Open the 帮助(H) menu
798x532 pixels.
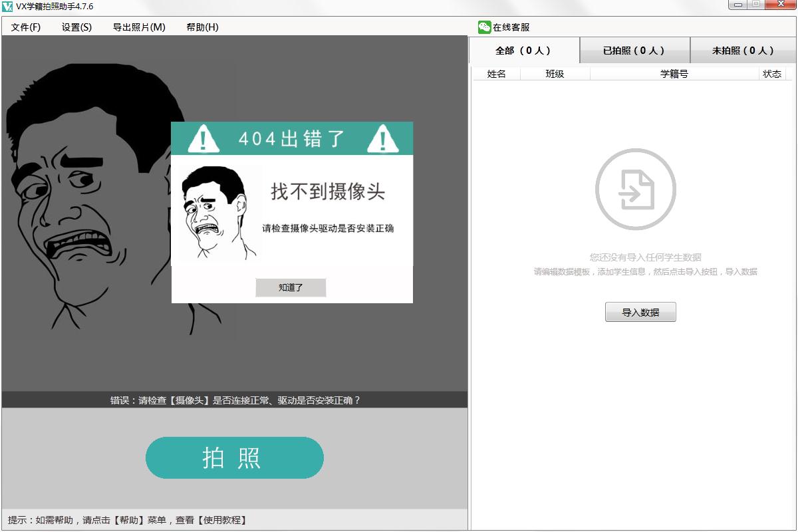(202, 27)
